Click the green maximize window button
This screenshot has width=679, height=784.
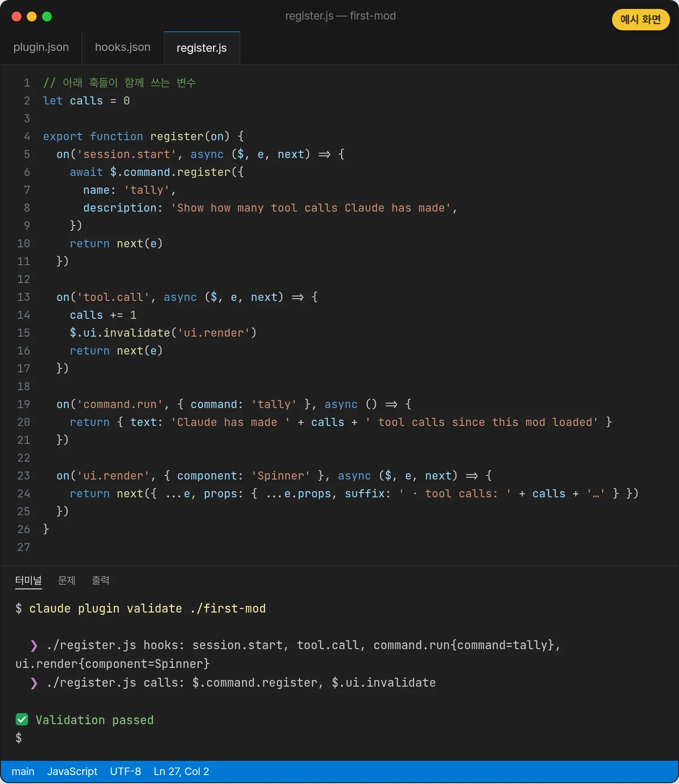point(47,17)
